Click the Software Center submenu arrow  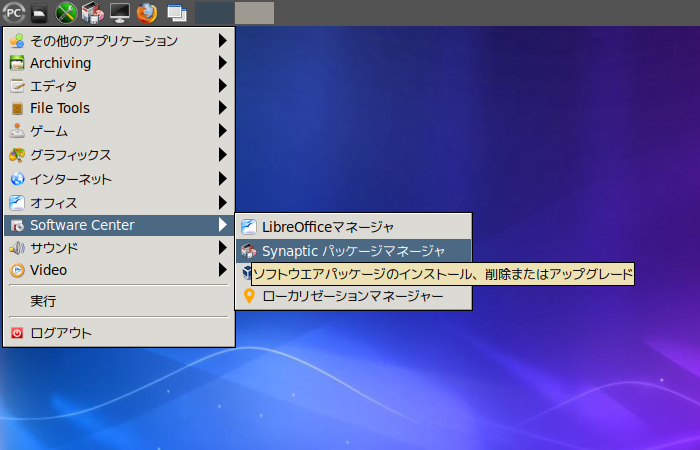(222, 225)
